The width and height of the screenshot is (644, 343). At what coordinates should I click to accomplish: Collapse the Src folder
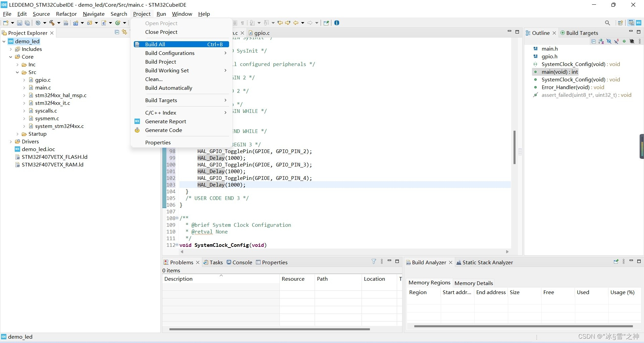(x=17, y=72)
